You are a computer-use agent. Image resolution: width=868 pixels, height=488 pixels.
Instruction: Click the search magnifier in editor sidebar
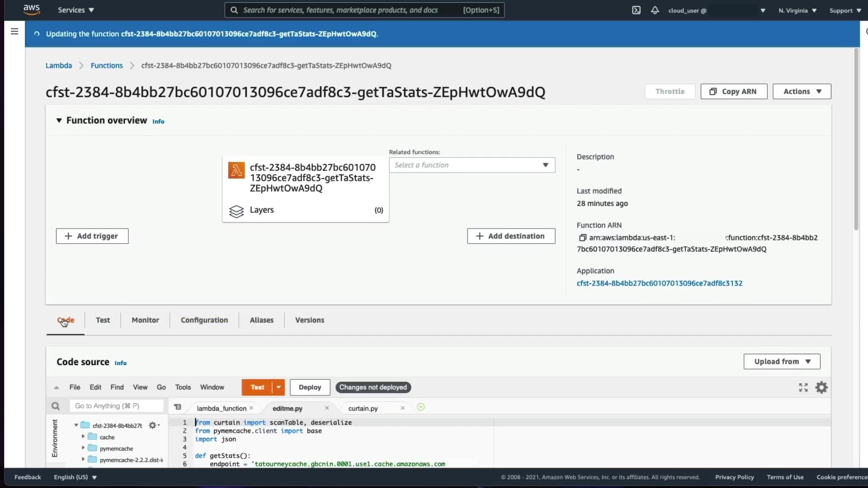[x=56, y=406]
